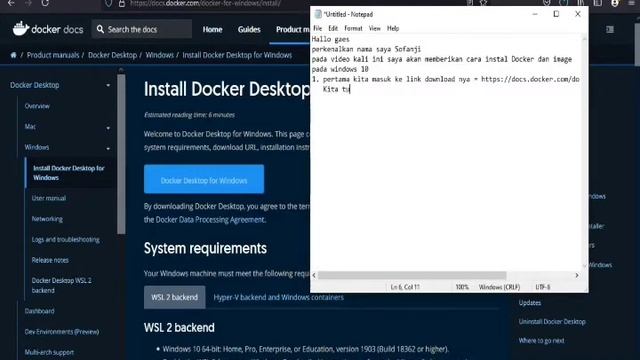Open the Notepad Edit menu
The width and height of the screenshot is (640, 360).
(333, 28)
